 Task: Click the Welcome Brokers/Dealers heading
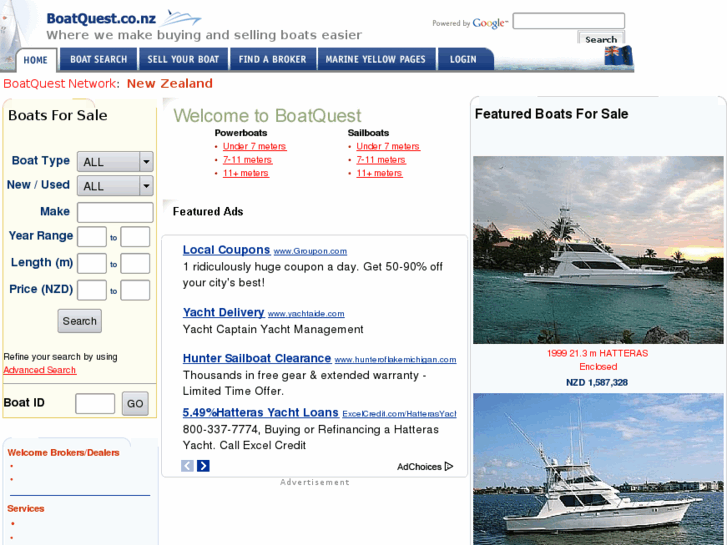[64, 453]
